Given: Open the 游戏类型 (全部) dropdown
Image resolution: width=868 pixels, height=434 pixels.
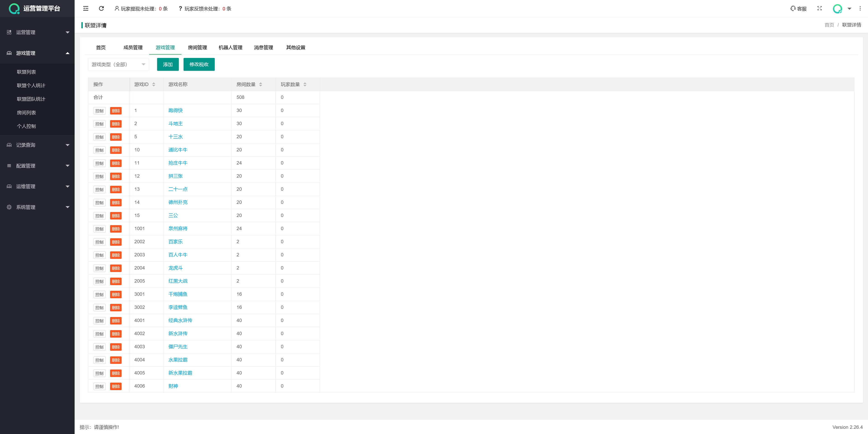Looking at the screenshot, I should [118, 64].
